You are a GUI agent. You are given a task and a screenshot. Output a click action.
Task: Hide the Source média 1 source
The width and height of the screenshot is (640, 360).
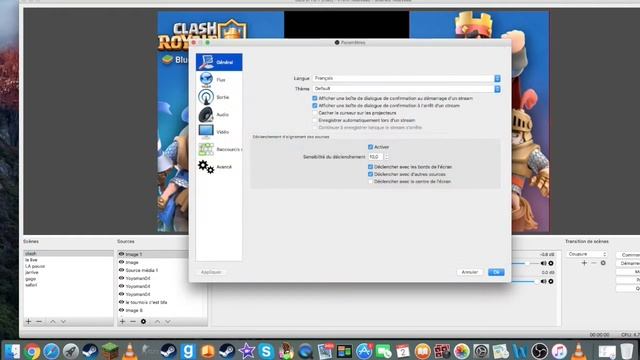click(121, 270)
